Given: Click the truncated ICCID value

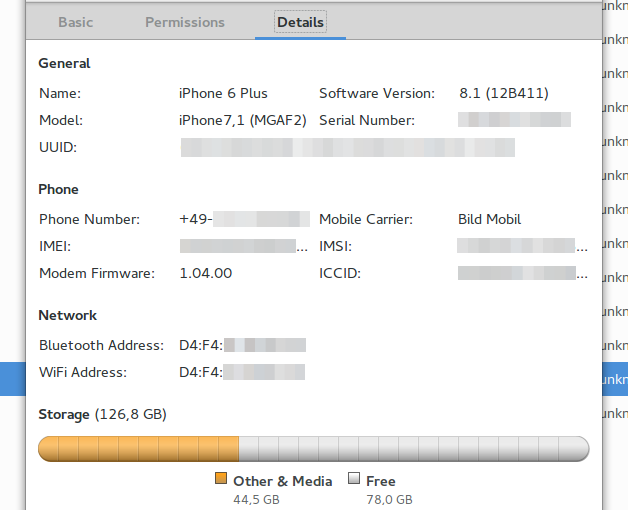Looking at the screenshot, I should [x=523, y=273].
